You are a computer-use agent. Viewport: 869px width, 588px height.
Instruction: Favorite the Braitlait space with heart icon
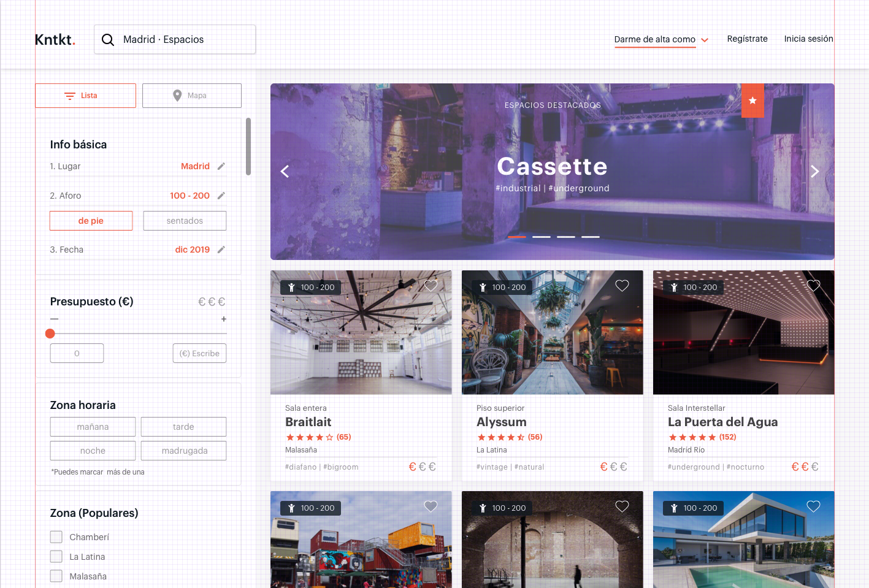pos(431,286)
